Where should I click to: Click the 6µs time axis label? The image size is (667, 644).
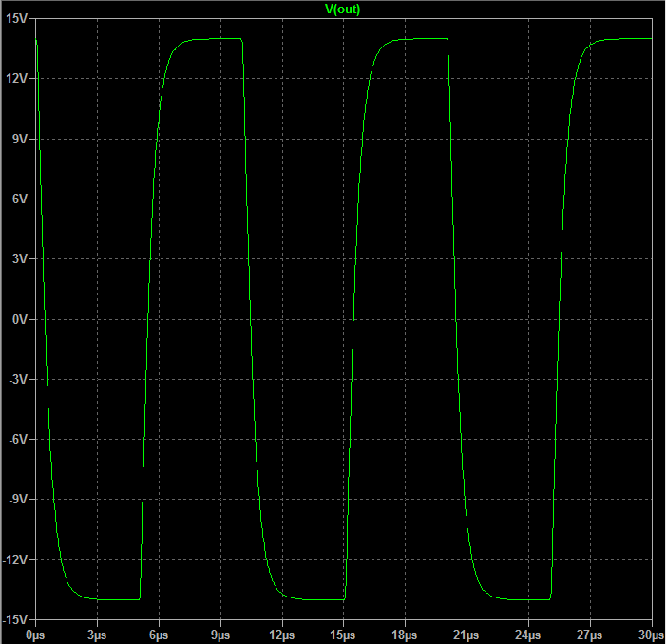point(159,635)
